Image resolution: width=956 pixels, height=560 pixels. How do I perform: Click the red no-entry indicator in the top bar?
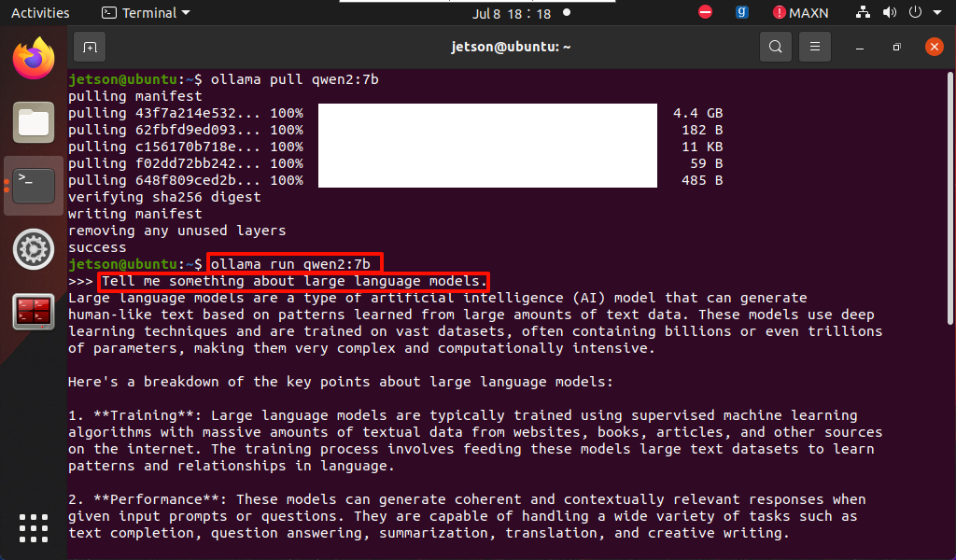[x=706, y=12]
